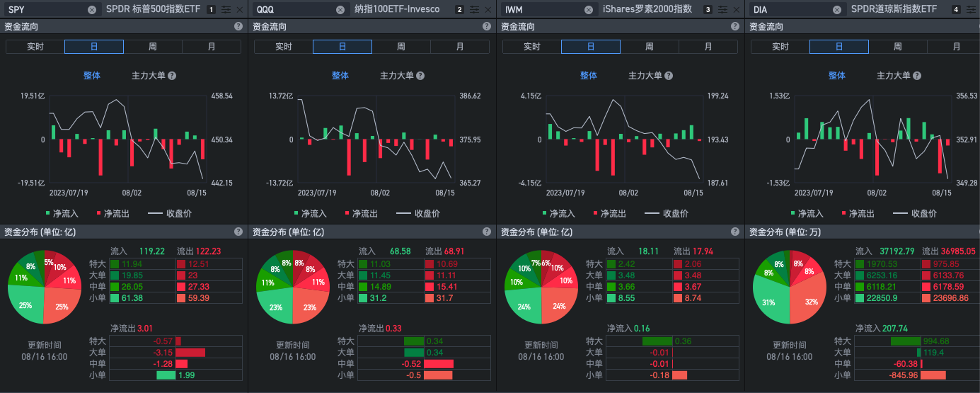The height and width of the screenshot is (393, 980).
Task: Select 整体 view in SPY panel
Action: coord(92,76)
